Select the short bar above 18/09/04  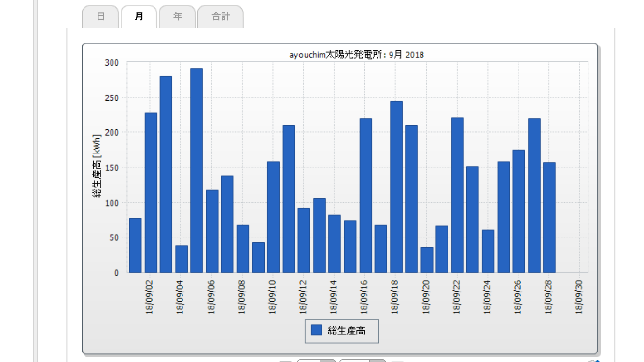[x=181, y=259]
